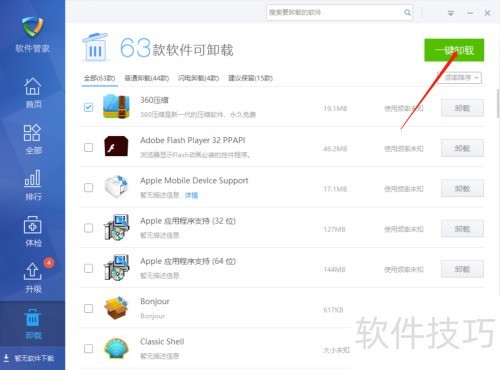
Task: Open the 卸载 uninstall section in sidebar
Action: [x=33, y=324]
